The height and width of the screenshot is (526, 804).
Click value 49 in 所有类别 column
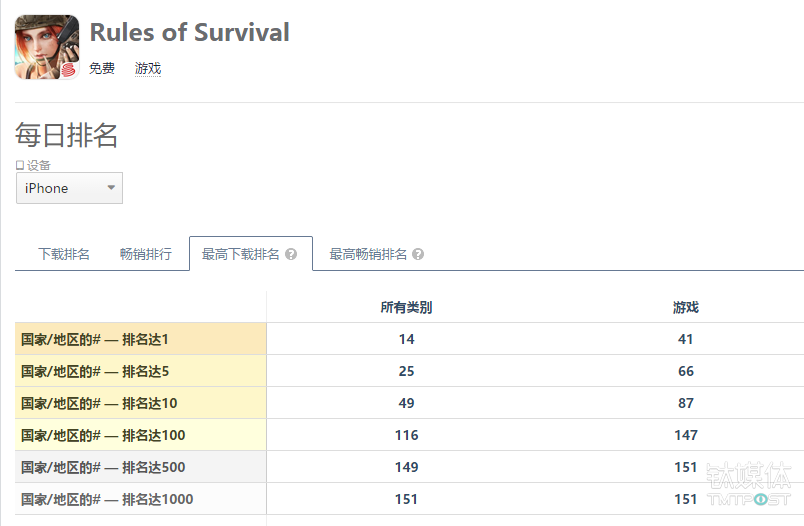(x=407, y=403)
